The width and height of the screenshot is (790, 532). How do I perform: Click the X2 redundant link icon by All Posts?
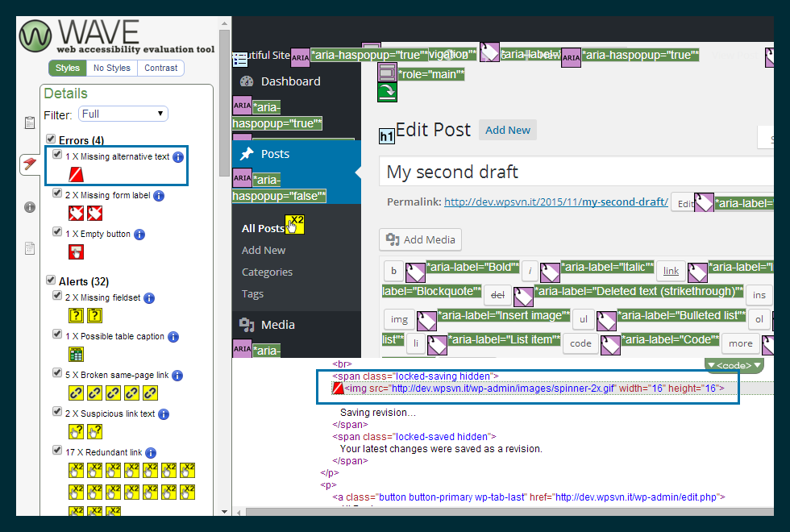click(x=295, y=224)
